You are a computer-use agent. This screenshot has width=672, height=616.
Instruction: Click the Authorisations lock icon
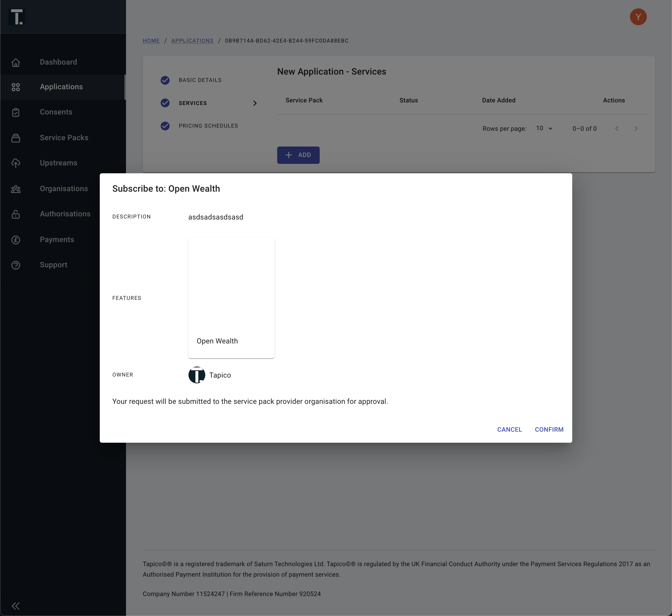point(16,214)
